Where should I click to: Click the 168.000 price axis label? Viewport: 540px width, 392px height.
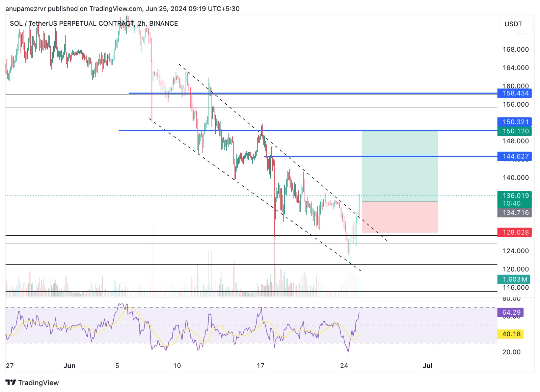click(516, 49)
